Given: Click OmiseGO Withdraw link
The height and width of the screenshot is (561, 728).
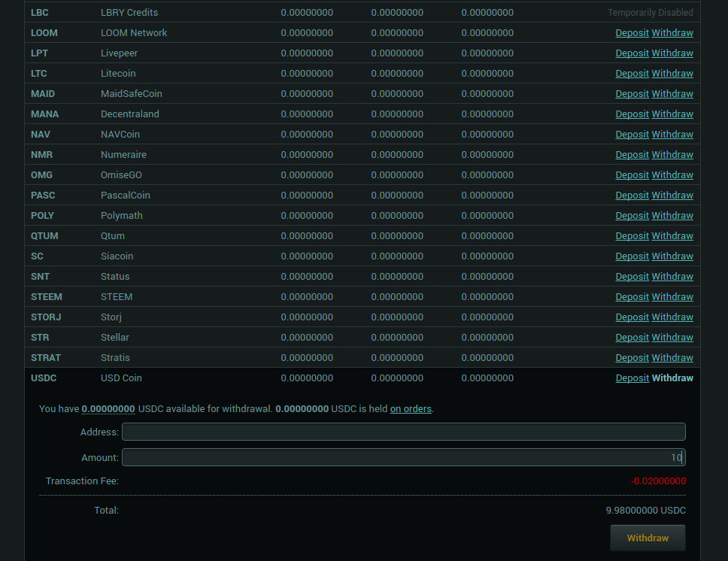Looking at the screenshot, I should click(x=672, y=175).
